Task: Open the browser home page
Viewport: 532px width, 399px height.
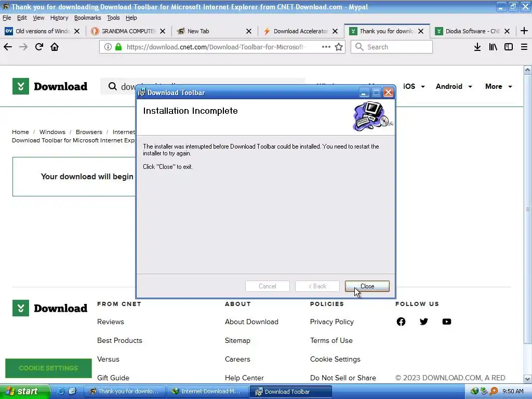Action: (55, 47)
